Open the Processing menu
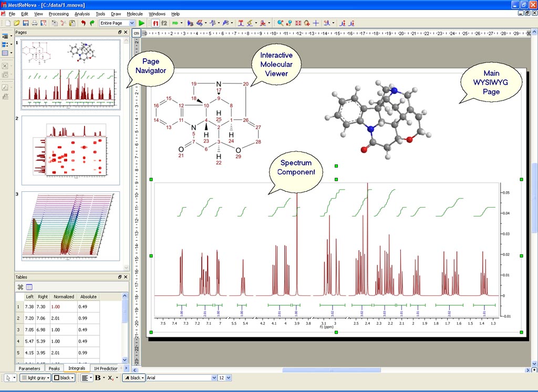Viewport: 538px width, 392px height. click(58, 14)
